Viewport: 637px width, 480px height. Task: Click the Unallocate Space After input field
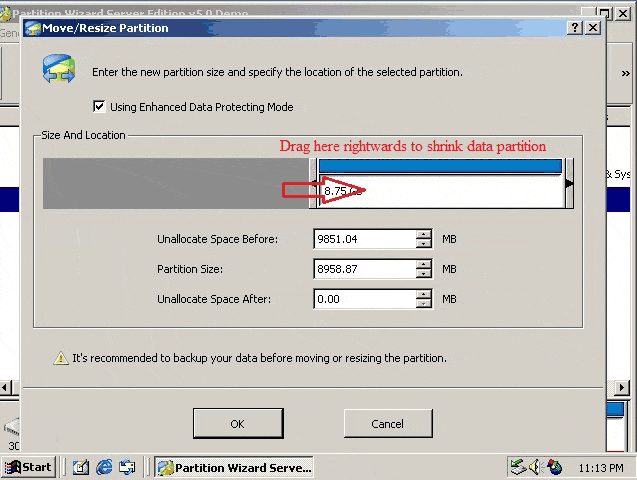click(x=363, y=299)
